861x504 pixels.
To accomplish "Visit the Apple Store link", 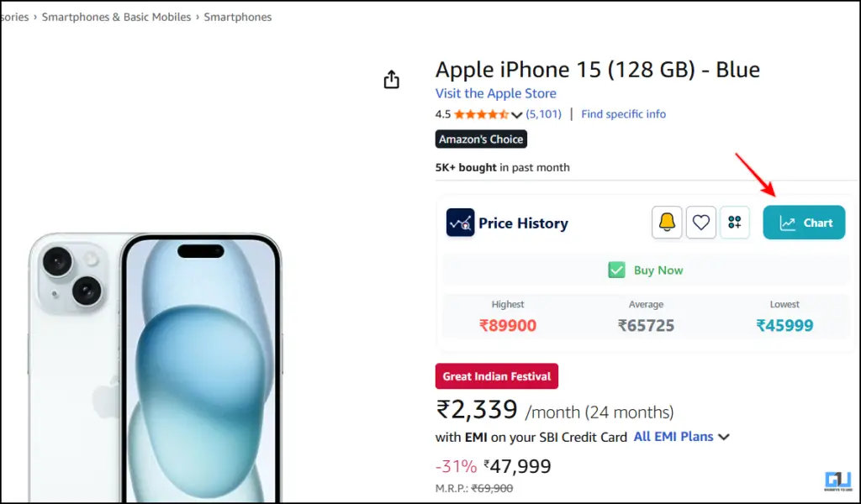I will pyautogui.click(x=495, y=93).
